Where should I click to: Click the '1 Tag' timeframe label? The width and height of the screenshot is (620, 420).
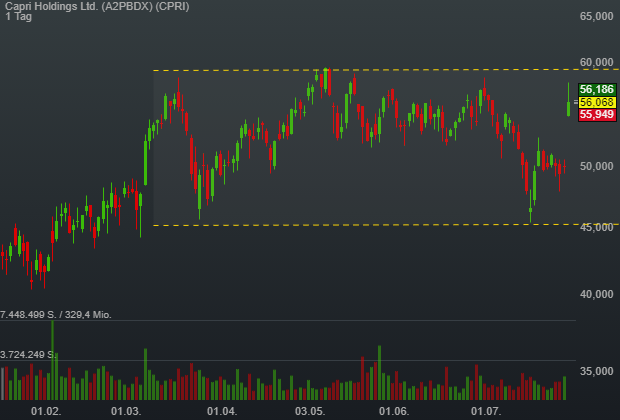(x=19, y=17)
